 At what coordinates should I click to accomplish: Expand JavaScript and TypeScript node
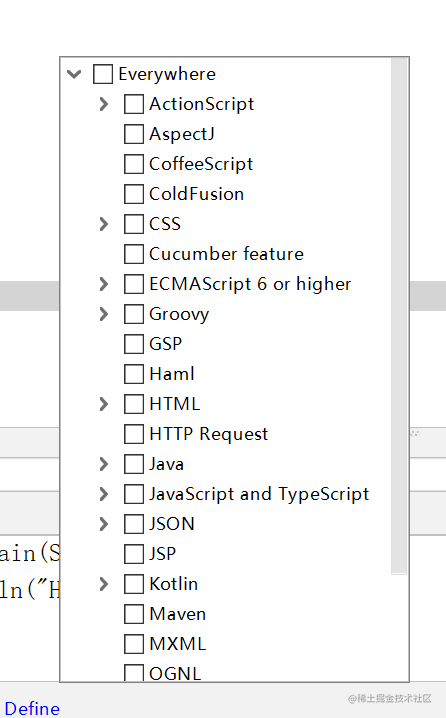pyautogui.click(x=104, y=494)
